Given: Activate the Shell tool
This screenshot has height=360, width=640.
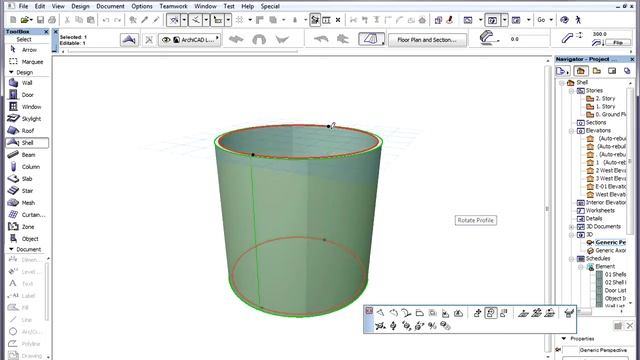Looking at the screenshot, I should [27, 142].
